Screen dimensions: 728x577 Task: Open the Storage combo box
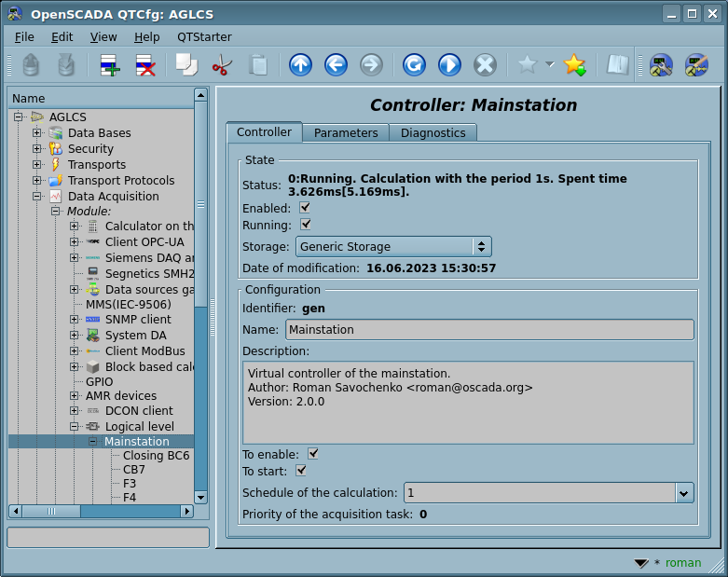[393, 247]
